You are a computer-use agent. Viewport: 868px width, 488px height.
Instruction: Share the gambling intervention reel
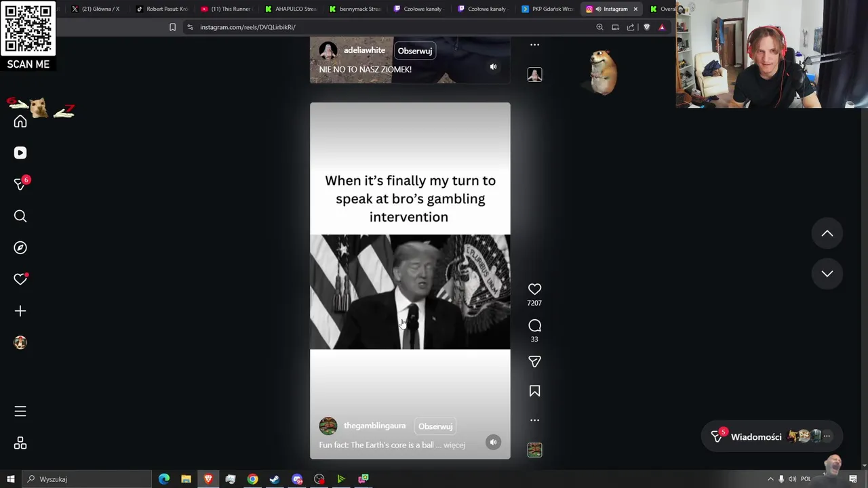(534, 362)
